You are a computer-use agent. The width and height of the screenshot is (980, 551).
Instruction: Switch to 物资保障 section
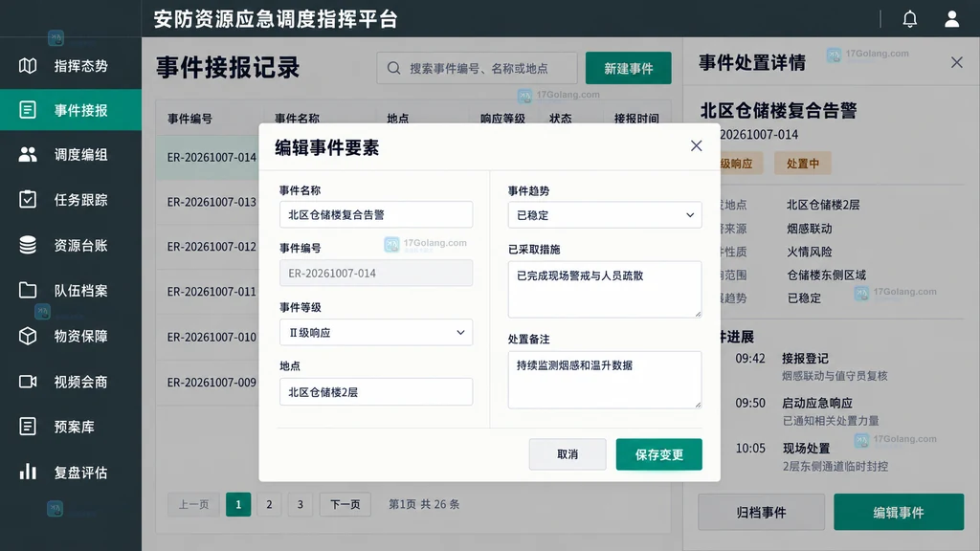tap(71, 336)
